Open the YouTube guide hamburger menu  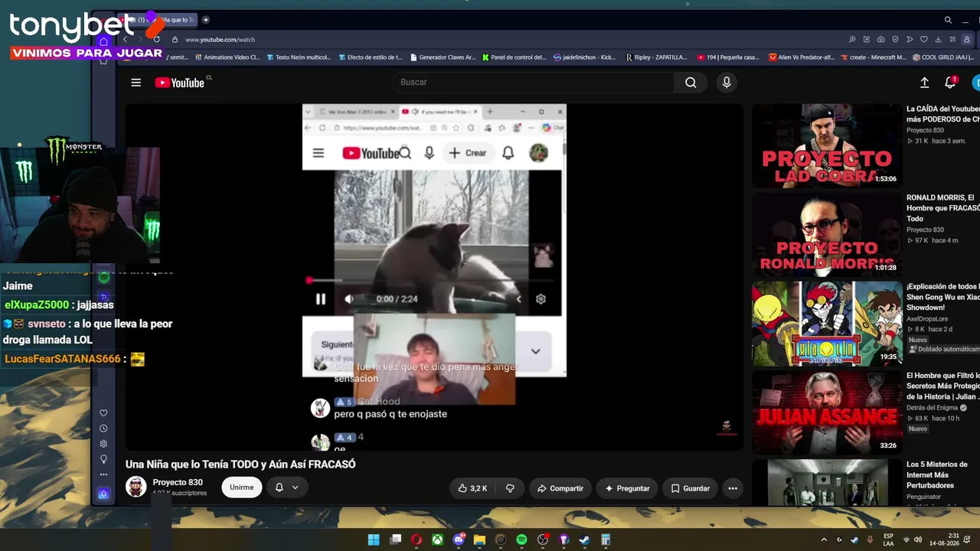point(136,83)
